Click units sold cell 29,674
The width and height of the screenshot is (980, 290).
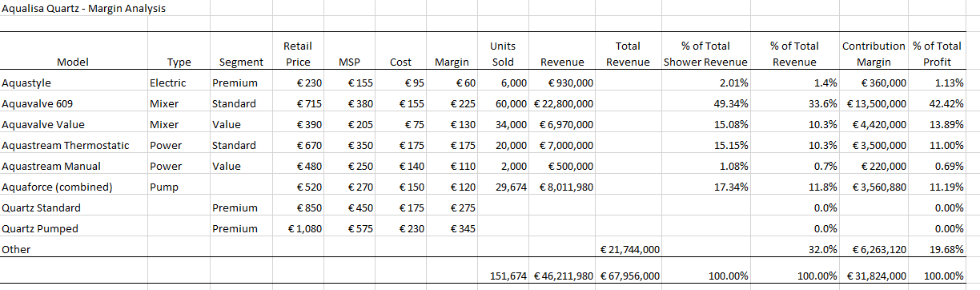512,187
